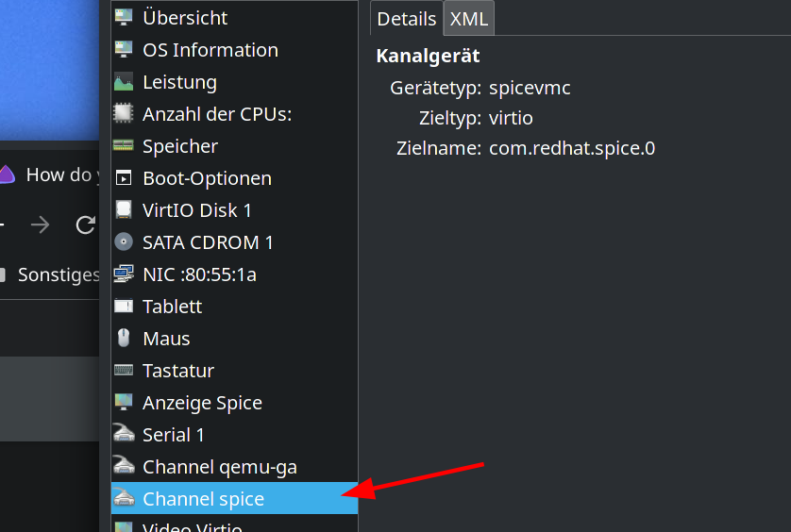Screen dimensions: 791x532
Task: Click the Maus mouse icon
Action: point(124,339)
